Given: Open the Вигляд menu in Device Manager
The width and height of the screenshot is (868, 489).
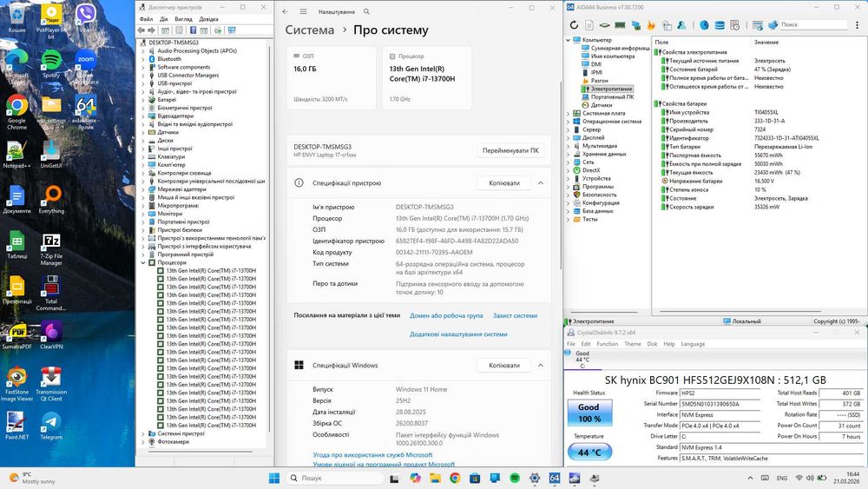Looking at the screenshot, I should (x=183, y=19).
